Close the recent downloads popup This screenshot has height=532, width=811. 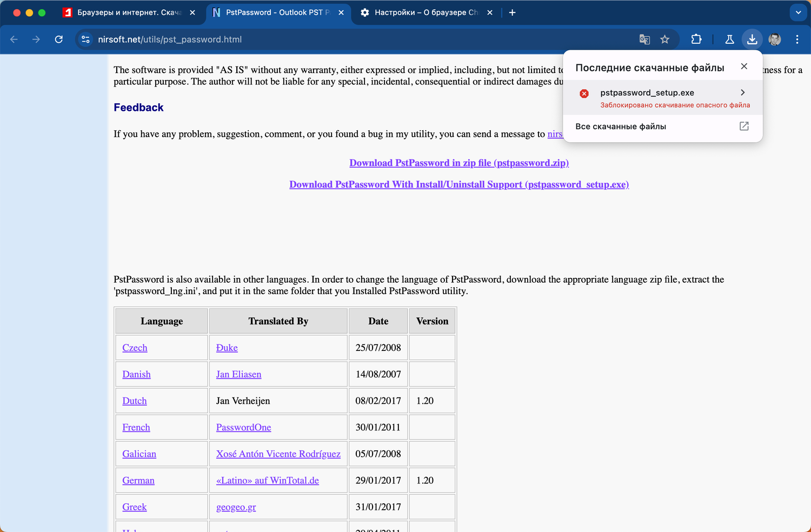744,66
